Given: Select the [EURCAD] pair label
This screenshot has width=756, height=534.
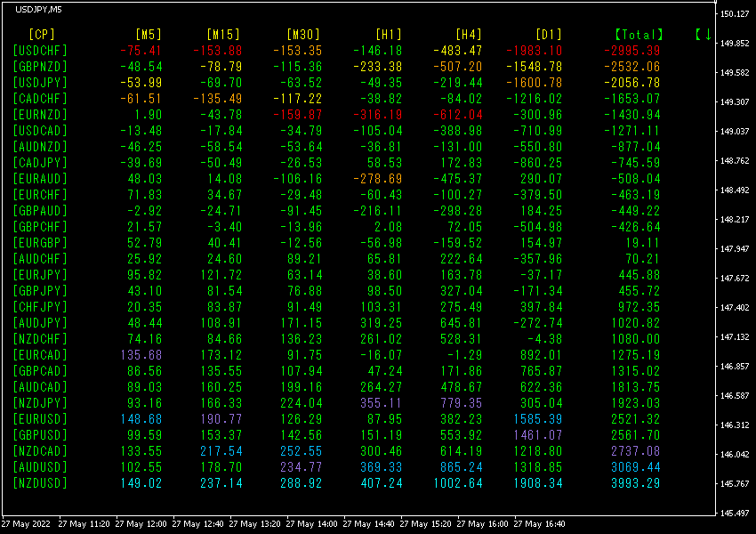Looking at the screenshot, I should pyautogui.click(x=40, y=355).
